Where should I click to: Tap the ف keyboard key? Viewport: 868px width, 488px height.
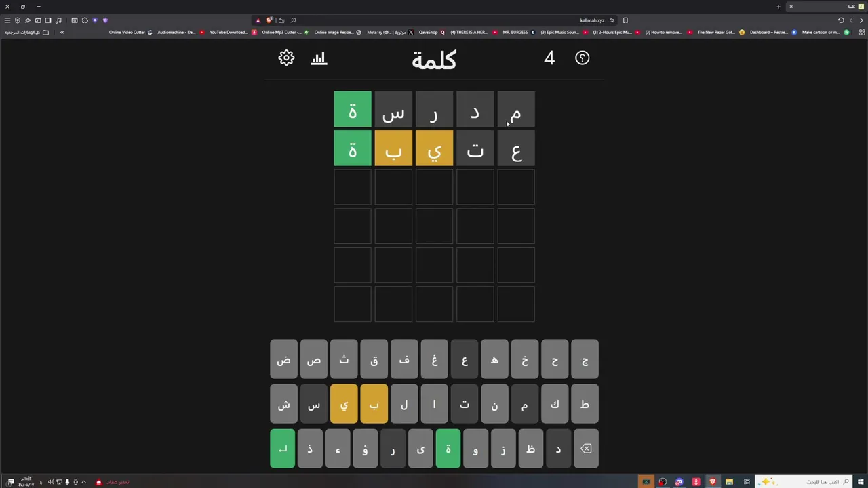404,360
